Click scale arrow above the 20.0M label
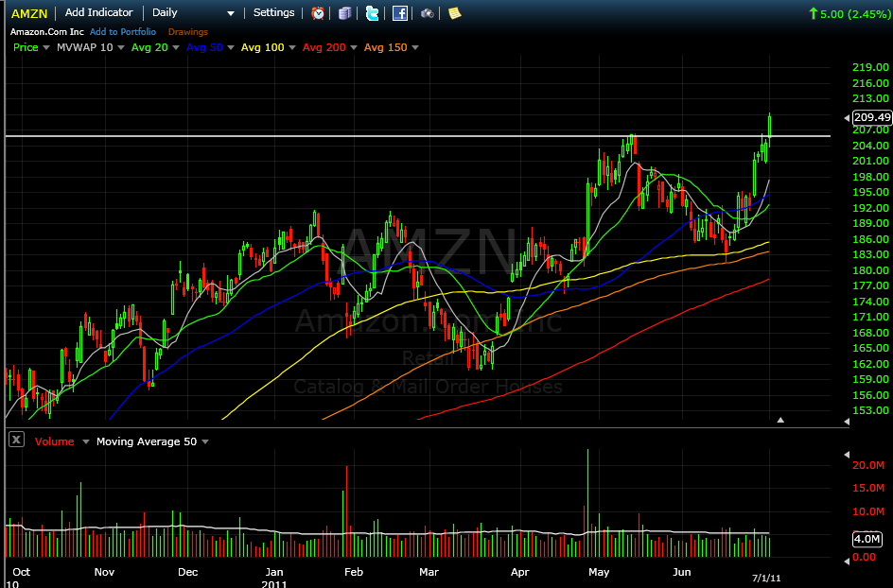This screenshot has width=893, height=588. pyautogui.click(x=847, y=455)
